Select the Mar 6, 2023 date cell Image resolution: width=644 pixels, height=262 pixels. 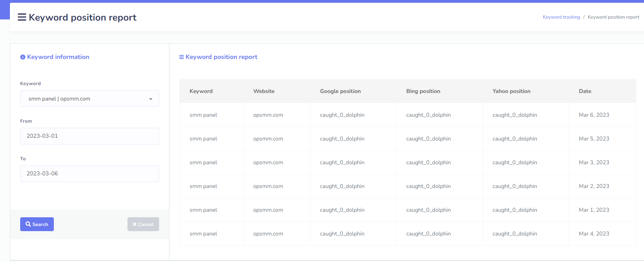[594, 115]
